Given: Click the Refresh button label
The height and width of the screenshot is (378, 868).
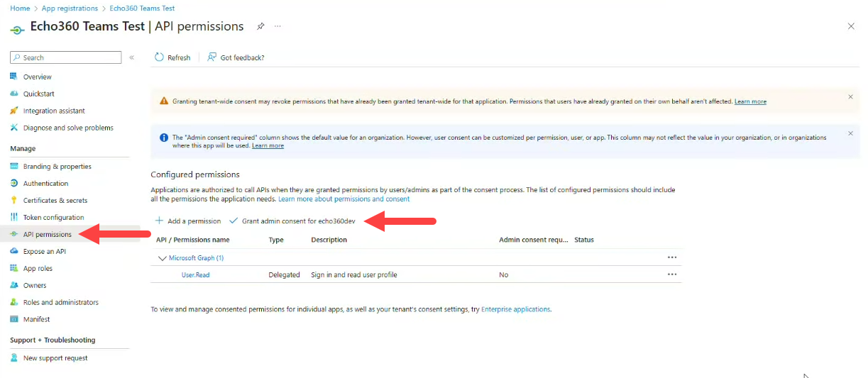Looking at the screenshot, I should point(179,57).
